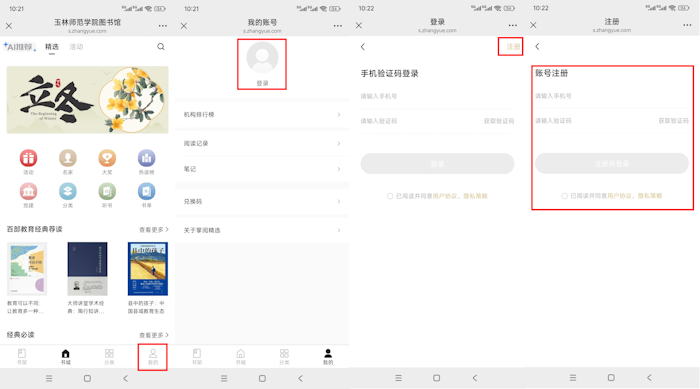Open the 立冬 Beginning of Winter banner
The height and width of the screenshot is (389, 700).
coord(88,100)
